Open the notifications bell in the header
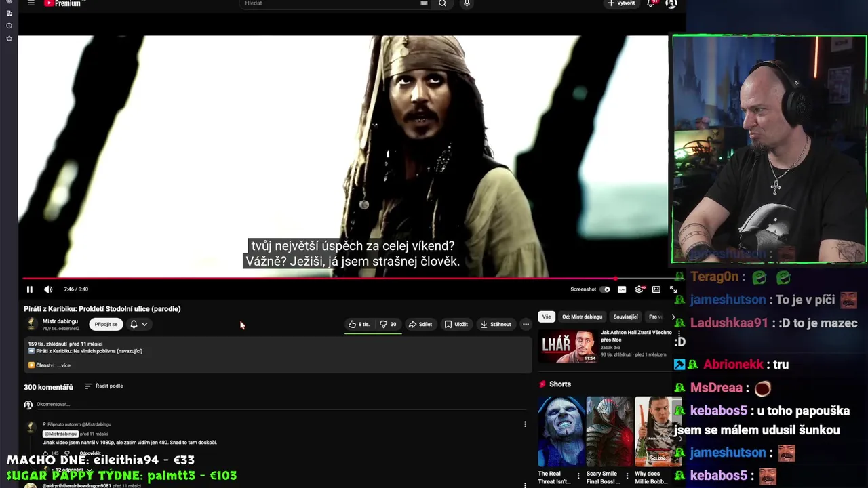Image resolution: width=868 pixels, height=488 pixels. tap(651, 3)
